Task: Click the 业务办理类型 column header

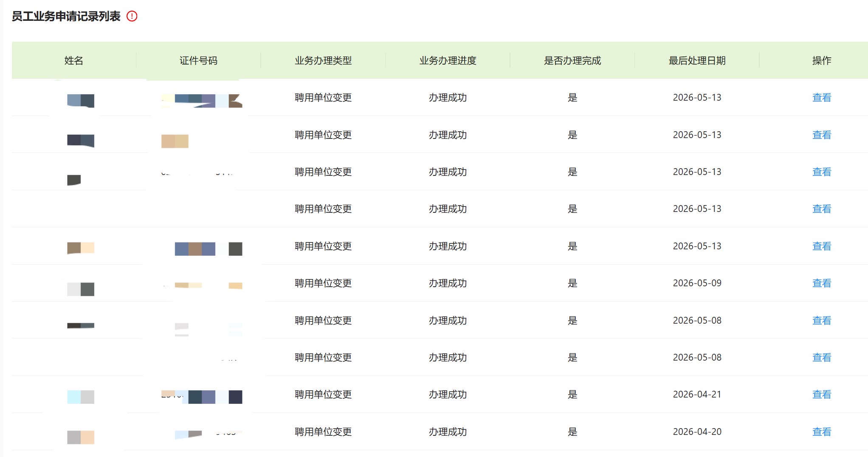Action: [x=323, y=61]
